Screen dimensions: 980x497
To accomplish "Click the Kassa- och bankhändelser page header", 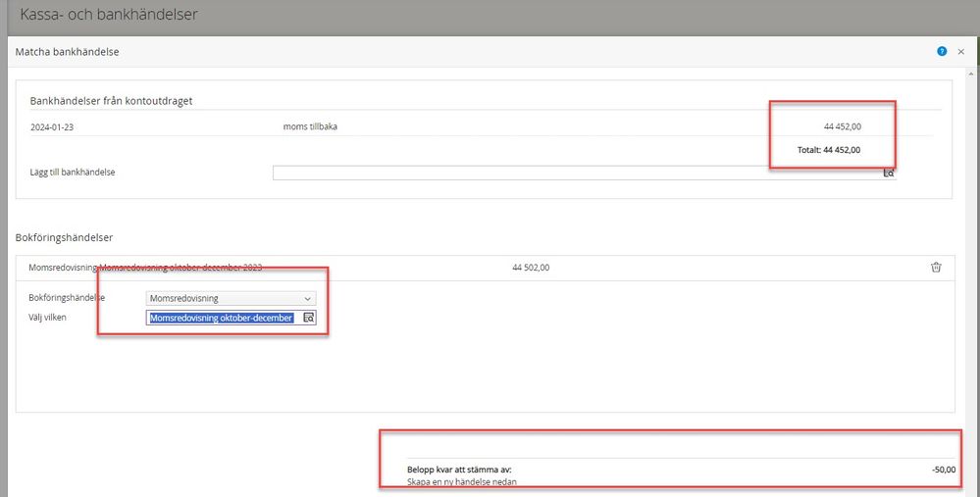I will point(122,15).
